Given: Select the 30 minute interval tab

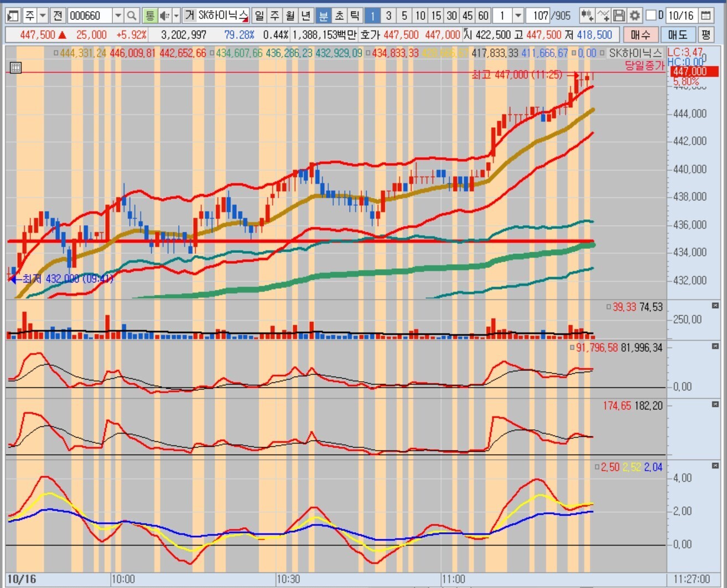Looking at the screenshot, I should [452, 15].
